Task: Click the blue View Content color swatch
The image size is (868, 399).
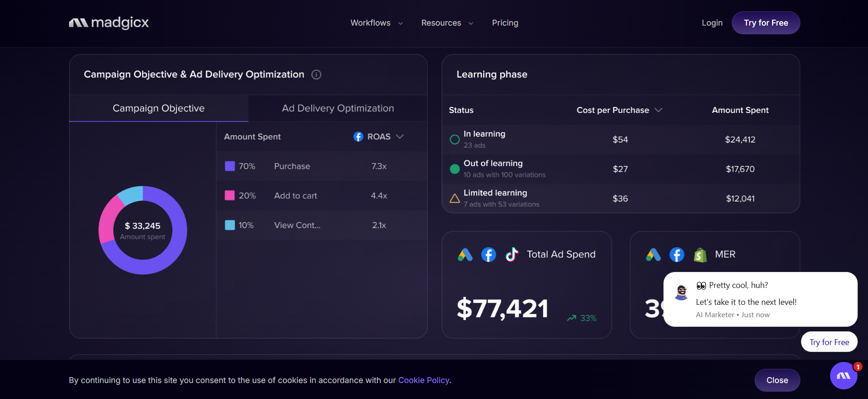Action: point(230,225)
